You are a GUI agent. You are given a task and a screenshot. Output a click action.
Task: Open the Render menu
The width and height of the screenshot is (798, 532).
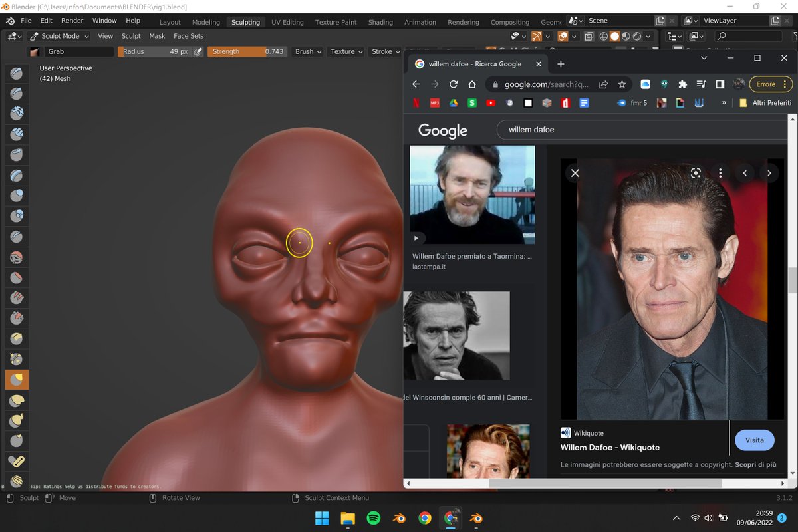pyautogui.click(x=72, y=21)
